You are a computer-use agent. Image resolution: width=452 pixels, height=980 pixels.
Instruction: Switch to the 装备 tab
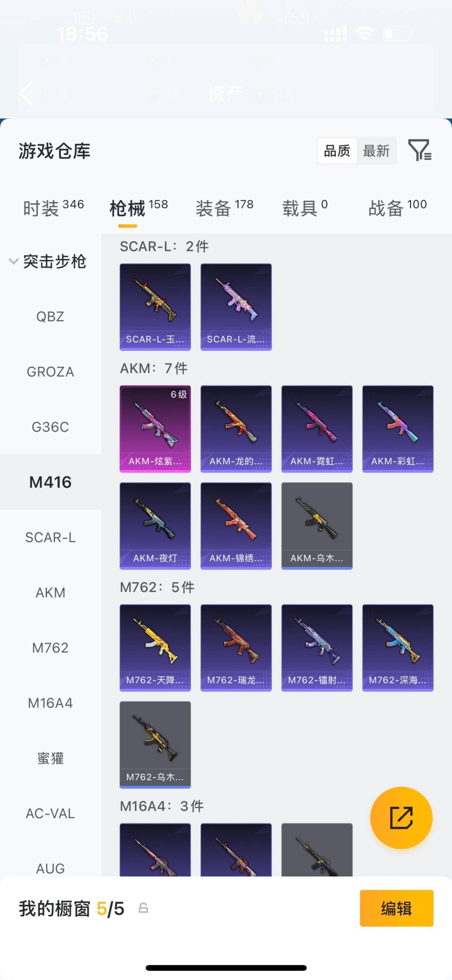[225, 208]
